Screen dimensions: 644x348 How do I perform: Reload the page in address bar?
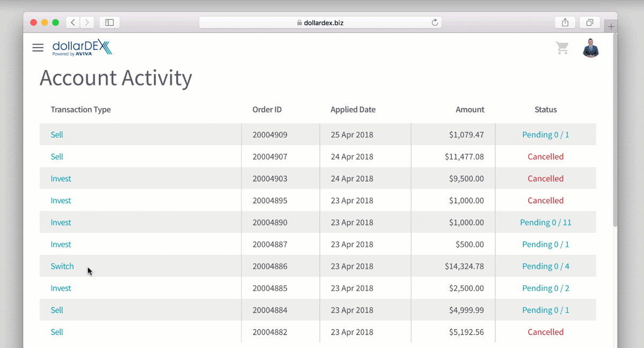[x=435, y=23]
